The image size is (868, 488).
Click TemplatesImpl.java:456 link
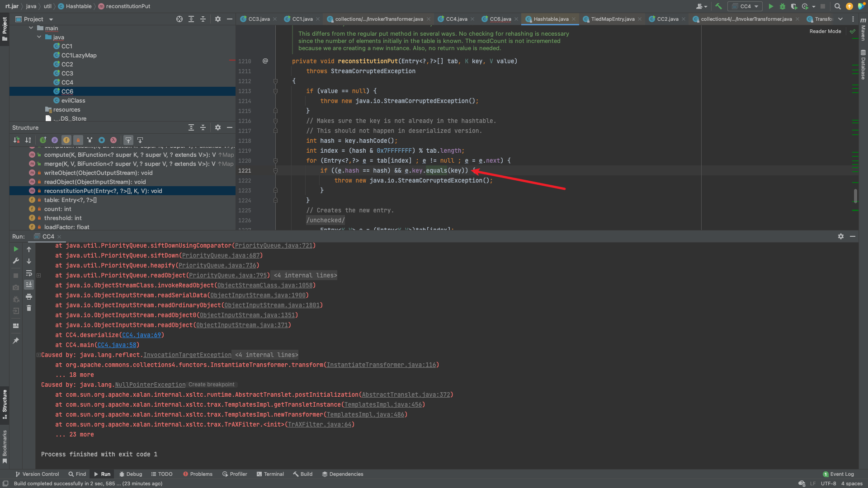[x=383, y=405]
